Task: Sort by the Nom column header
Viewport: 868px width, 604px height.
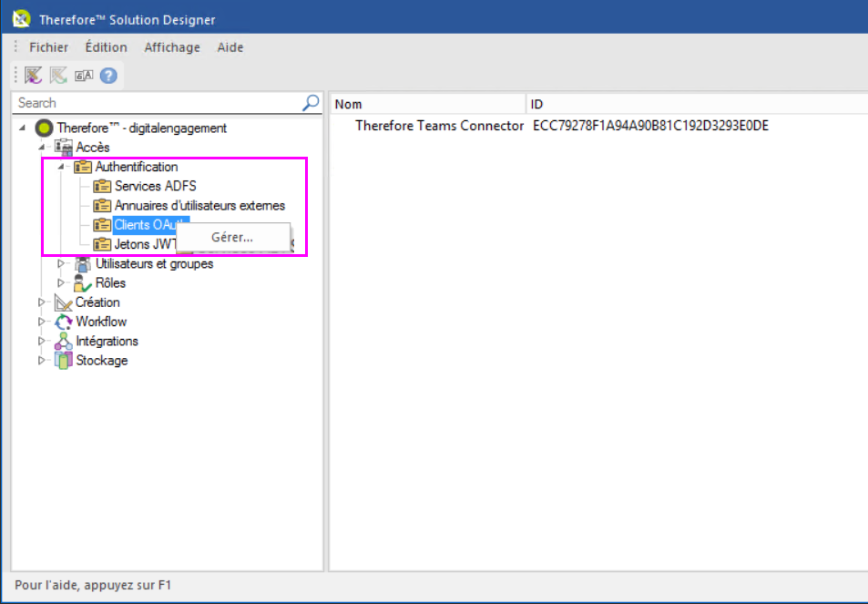Action: [x=427, y=104]
